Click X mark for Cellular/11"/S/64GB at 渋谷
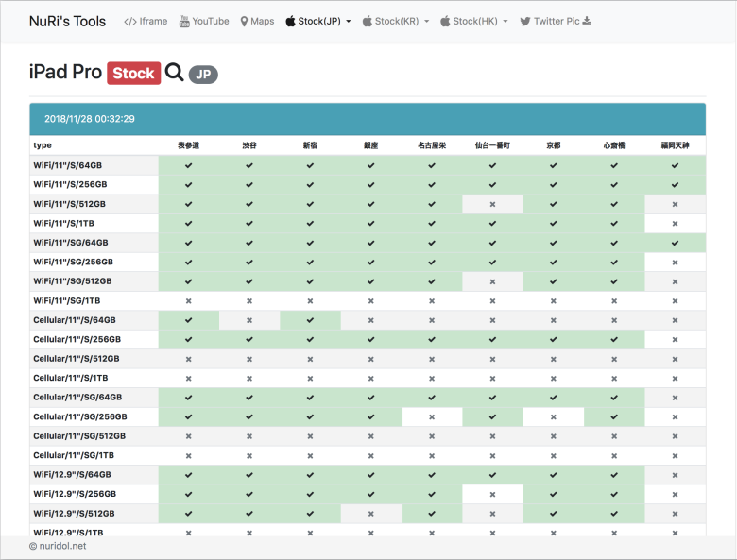 pos(249,320)
